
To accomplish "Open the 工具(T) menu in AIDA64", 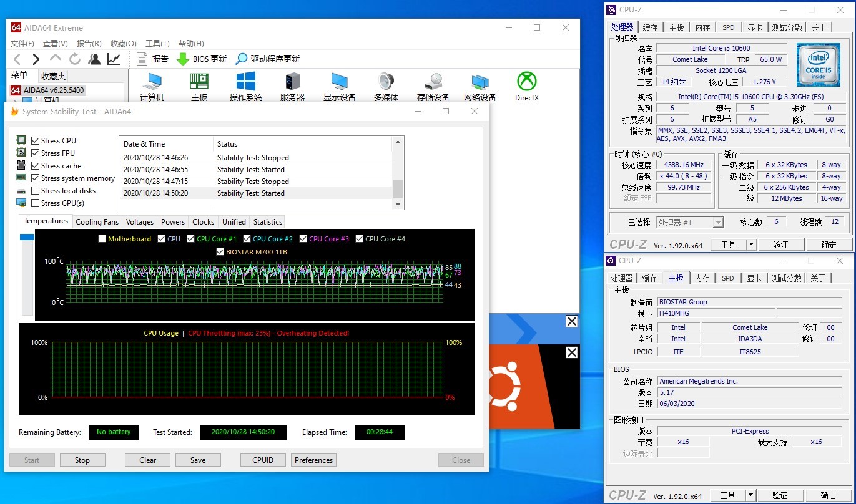I will [157, 44].
